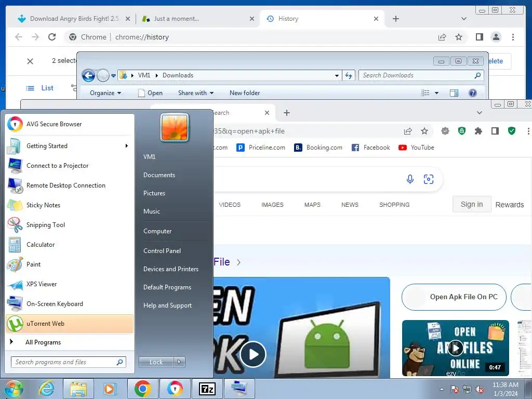
Task: Open Chrome three-dot menu
Action: (x=513, y=37)
